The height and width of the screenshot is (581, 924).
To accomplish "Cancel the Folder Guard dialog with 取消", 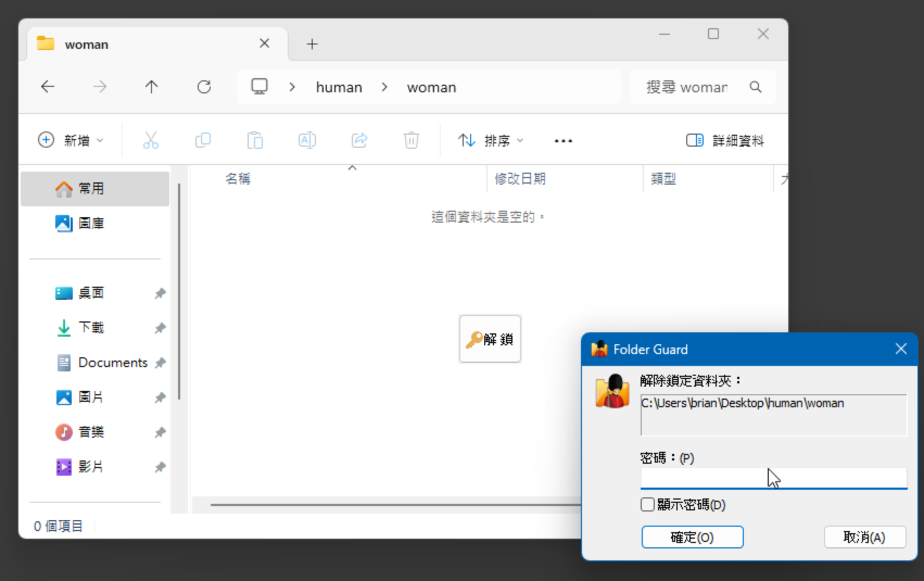I will click(x=864, y=537).
